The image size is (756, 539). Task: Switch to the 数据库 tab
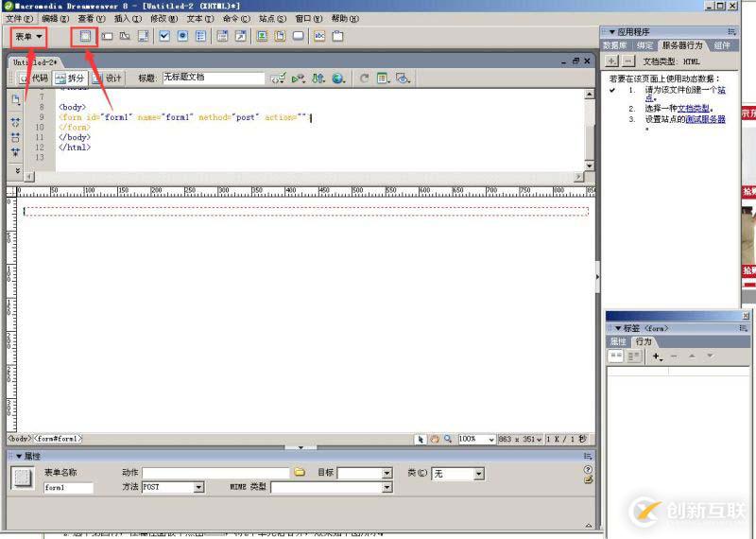(x=615, y=45)
